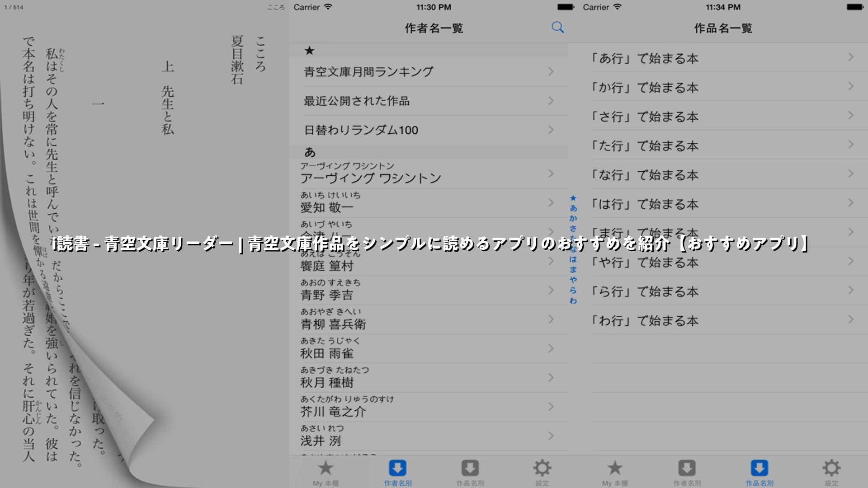Open 「や行」で始まる本 row
This screenshot has height=488, width=868.
pyautogui.click(x=723, y=261)
